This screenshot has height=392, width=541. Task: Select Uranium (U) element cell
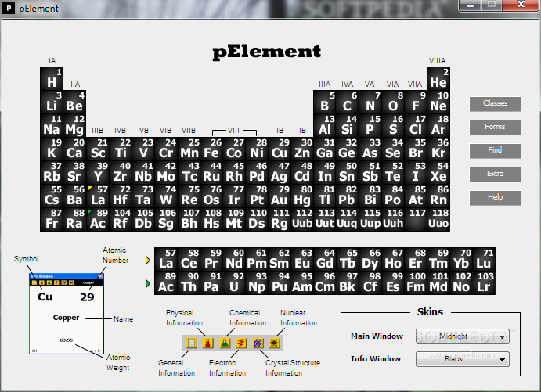(234, 282)
